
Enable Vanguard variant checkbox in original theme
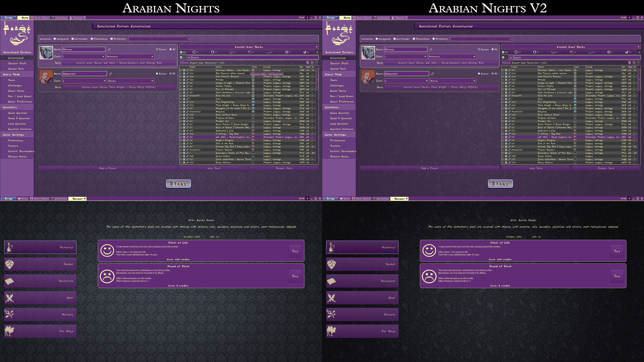[x=55, y=39]
